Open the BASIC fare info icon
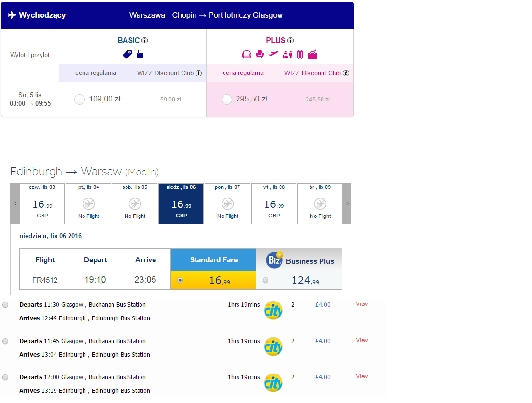 click(144, 41)
